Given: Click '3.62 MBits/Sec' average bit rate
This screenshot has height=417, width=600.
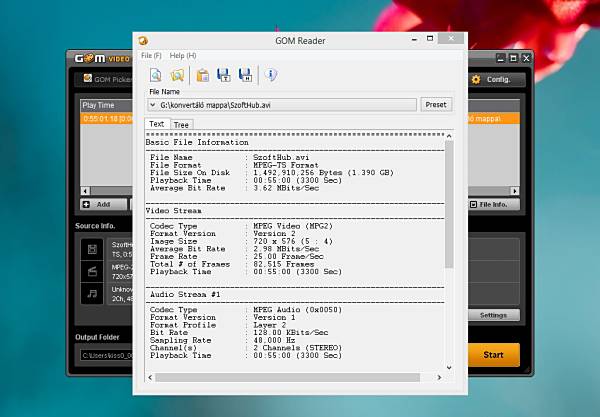Looking at the screenshot, I should point(286,188).
